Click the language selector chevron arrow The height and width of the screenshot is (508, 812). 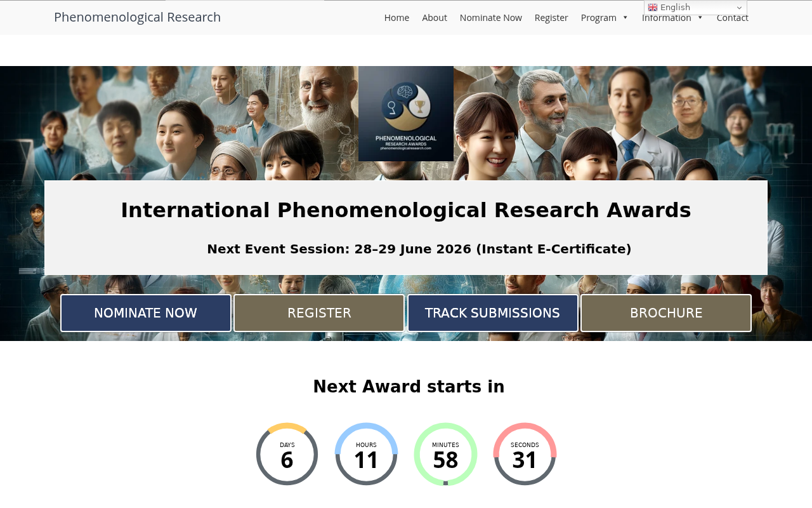[x=739, y=8]
